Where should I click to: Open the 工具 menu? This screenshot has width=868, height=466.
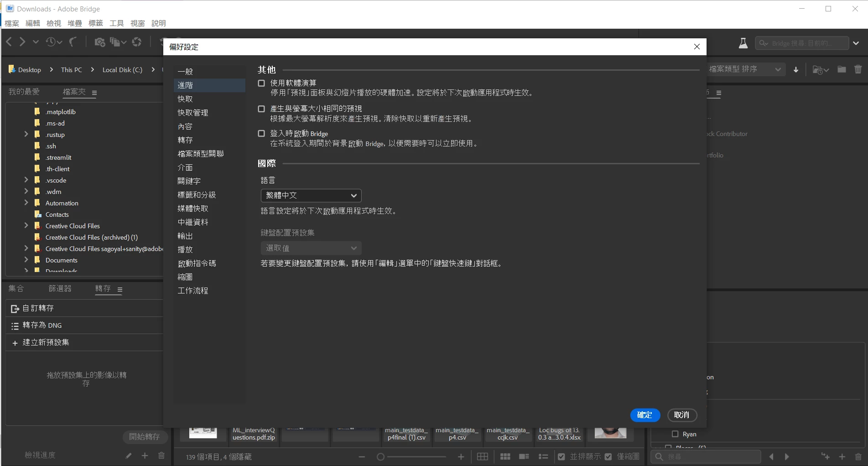tap(117, 23)
